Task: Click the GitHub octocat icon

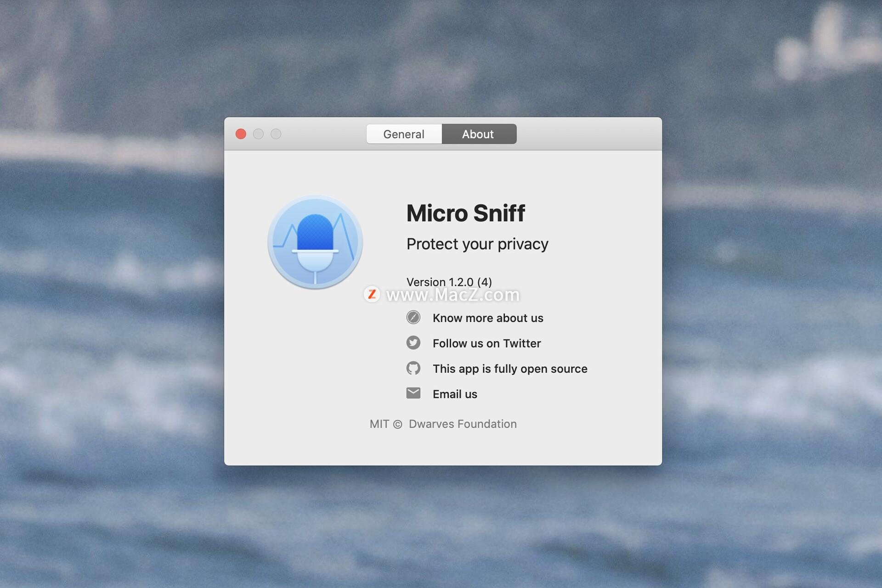Action: 413,368
